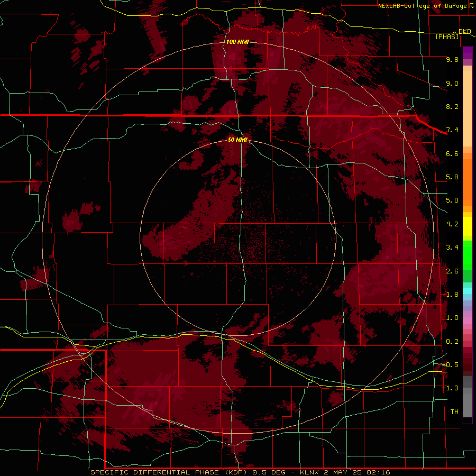Click the -0.5 scale value label
Screen dimensions: 476x476
(450, 365)
